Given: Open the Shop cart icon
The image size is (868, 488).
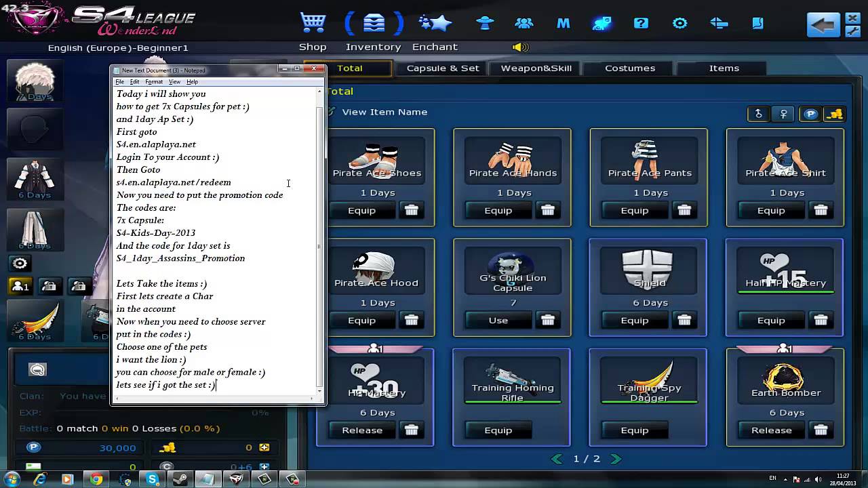Looking at the screenshot, I should pos(313,23).
